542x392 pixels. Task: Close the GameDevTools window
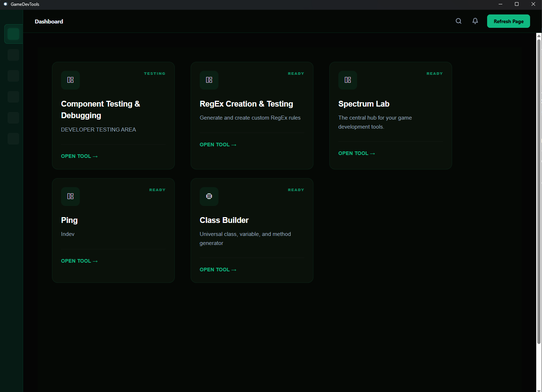click(x=533, y=4)
